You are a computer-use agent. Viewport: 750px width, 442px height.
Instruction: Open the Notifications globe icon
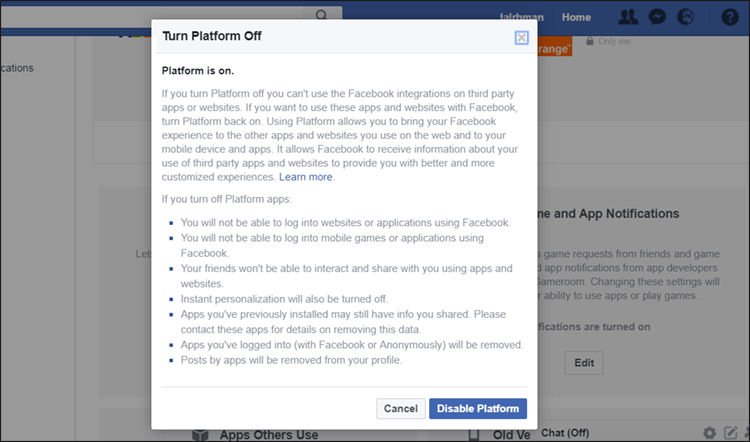pyautogui.click(x=687, y=17)
